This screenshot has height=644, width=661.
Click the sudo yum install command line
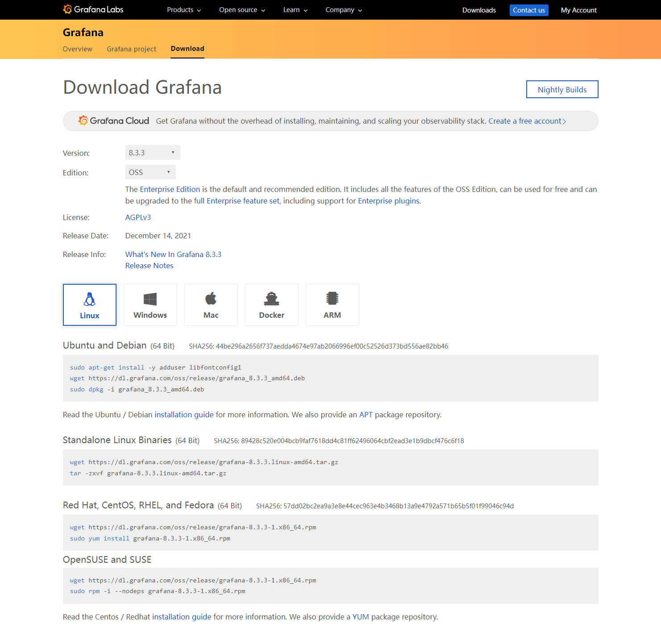point(150,538)
